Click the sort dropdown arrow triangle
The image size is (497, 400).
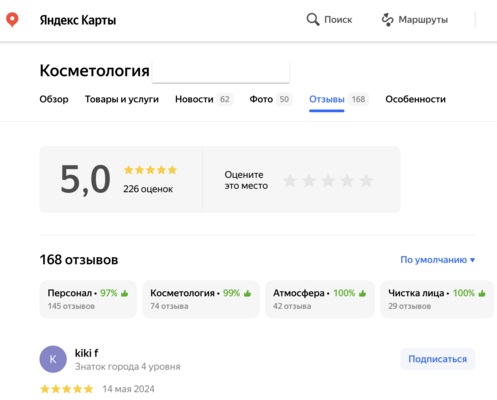(x=472, y=260)
